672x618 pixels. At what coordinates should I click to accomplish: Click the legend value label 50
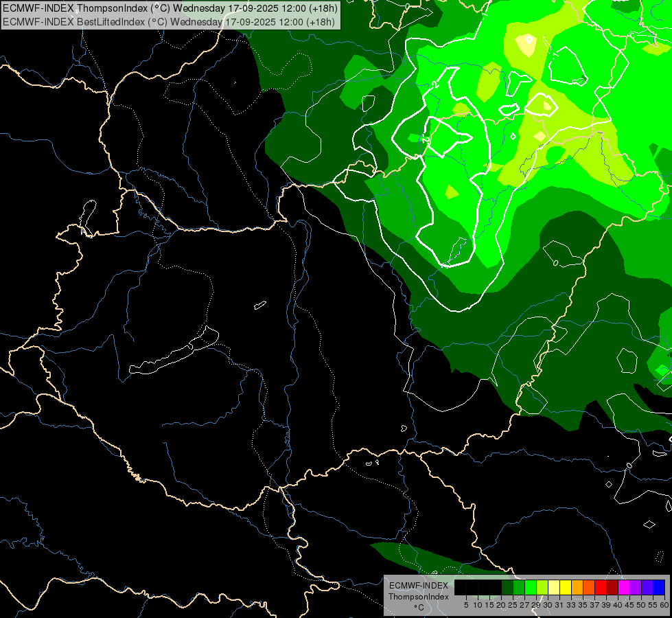coord(642,605)
